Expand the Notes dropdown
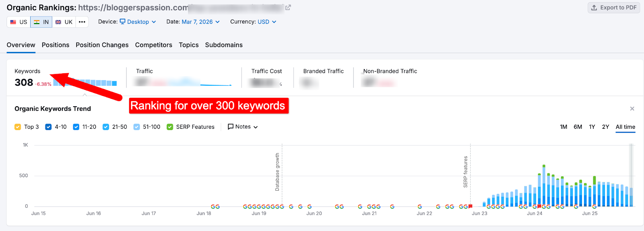 (243, 127)
